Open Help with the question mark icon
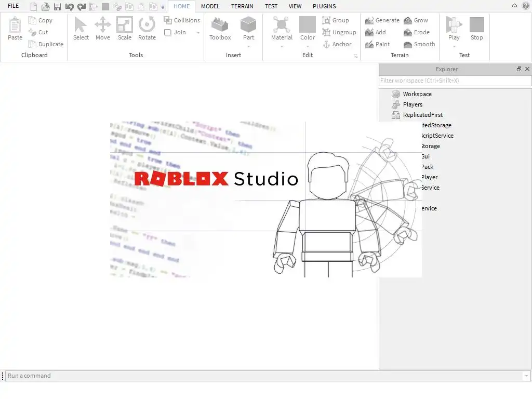 (526, 6)
